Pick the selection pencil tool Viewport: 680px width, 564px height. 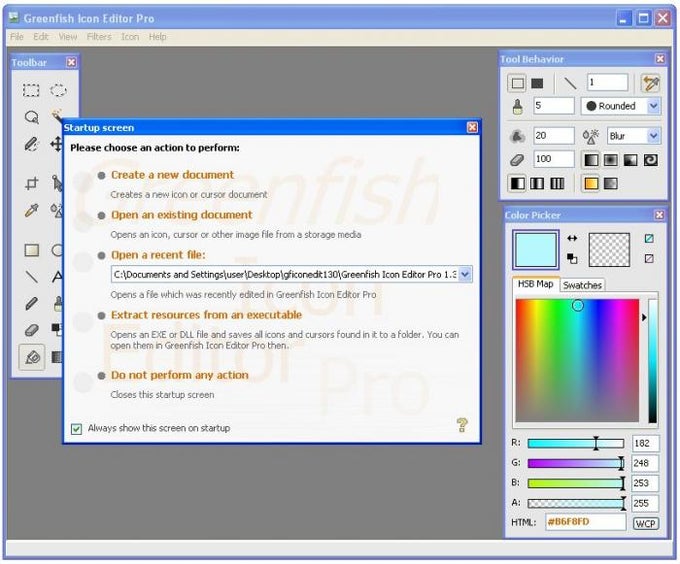[31, 144]
